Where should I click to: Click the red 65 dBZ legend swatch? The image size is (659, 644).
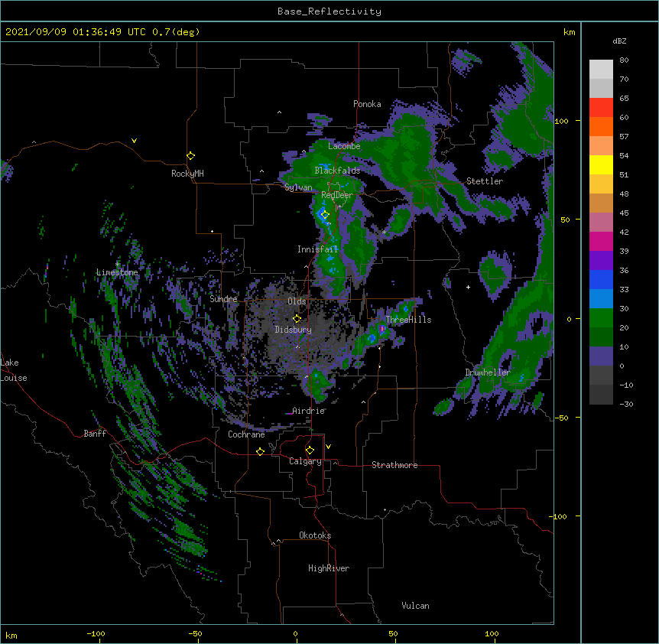(x=601, y=108)
